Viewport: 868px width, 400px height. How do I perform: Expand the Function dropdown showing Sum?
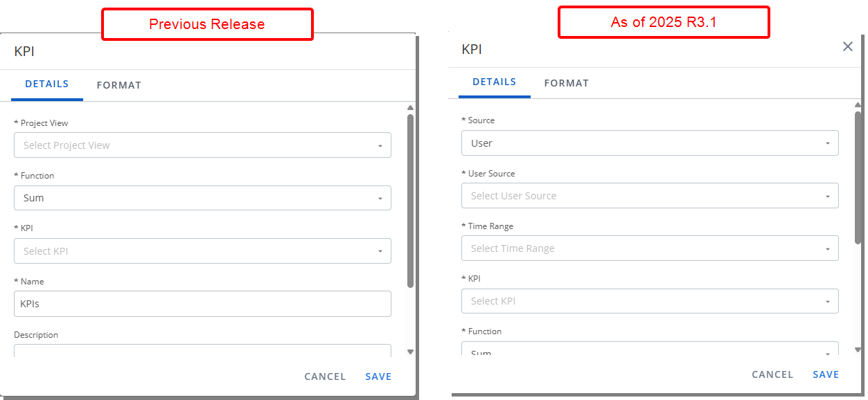pos(202,198)
